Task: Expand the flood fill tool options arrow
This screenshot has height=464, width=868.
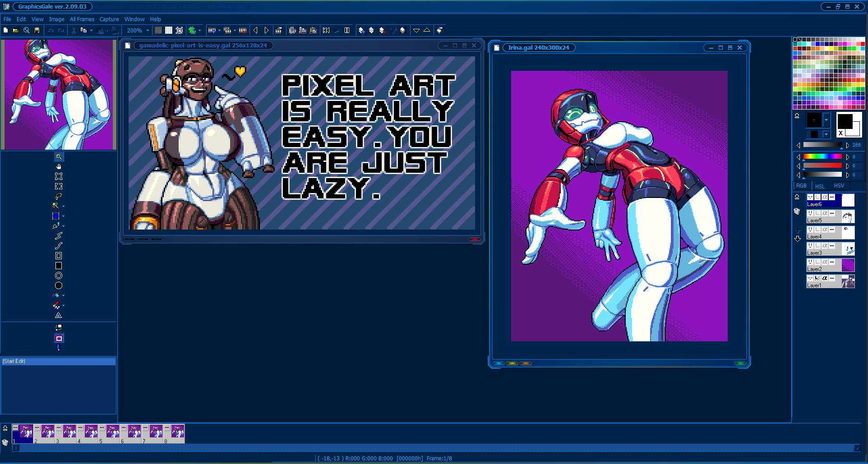Action: (63, 296)
